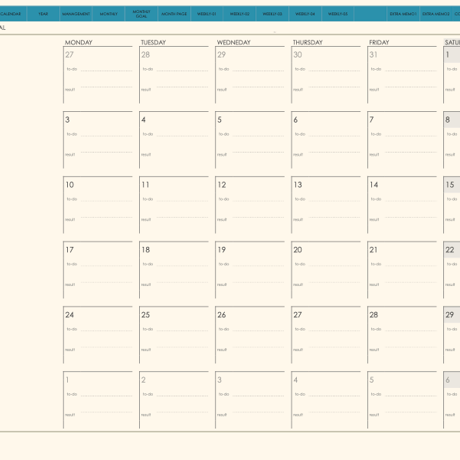
Task: Select the date number 25
Action: tap(146, 315)
